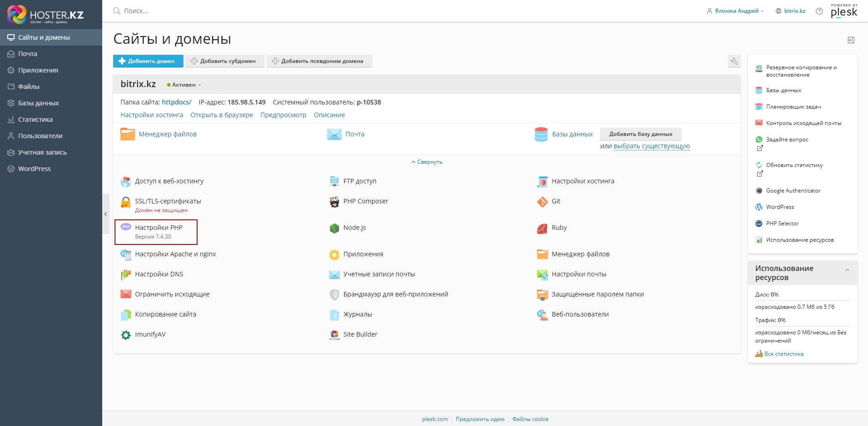
Task: Click the Предпросмотр link
Action: pos(283,115)
